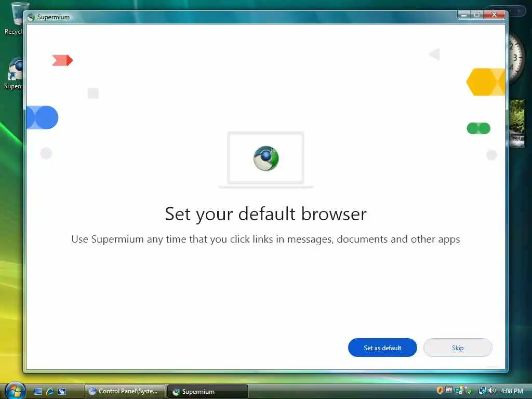
Task: Click the 4:08 PM system clock
Action: click(x=512, y=391)
